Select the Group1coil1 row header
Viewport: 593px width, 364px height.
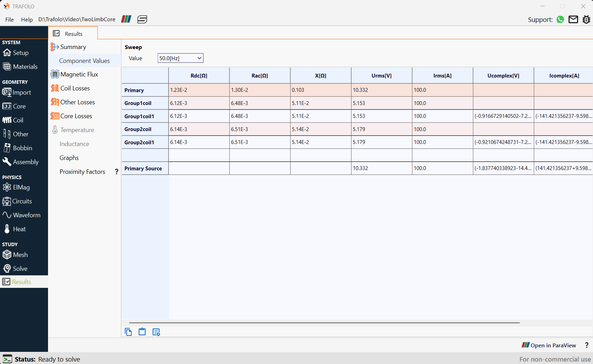click(x=145, y=116)
